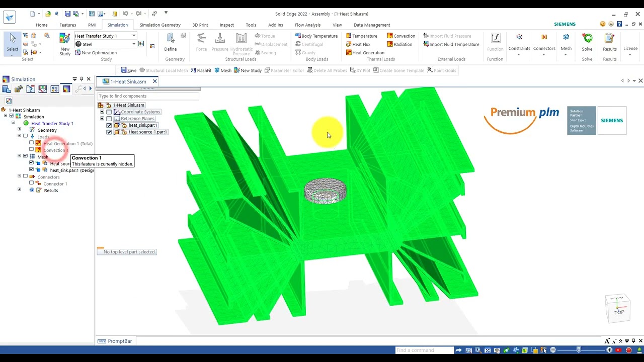Click the zoom out minus button
Viewport: 644px width, 362px height.
553,350
